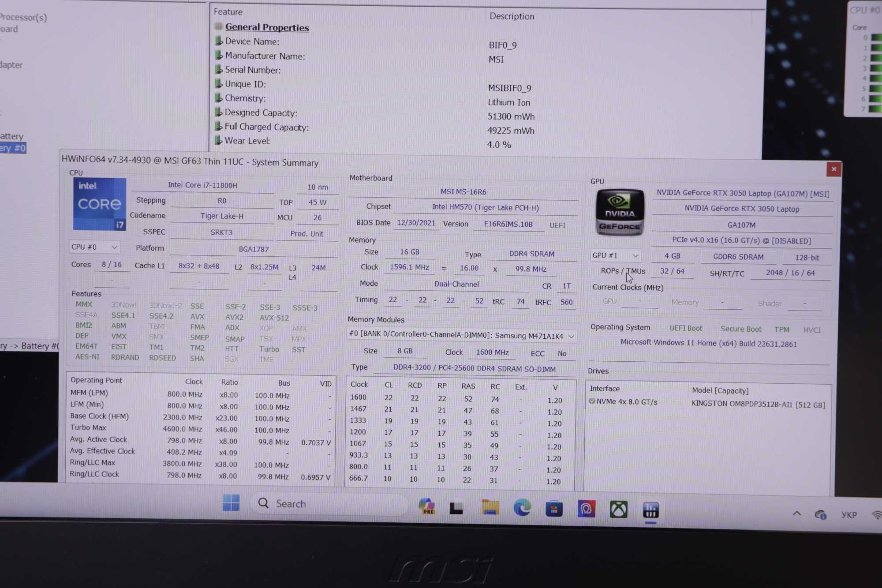The height and width of the screenshot is (588, 882).
Task: Open the red swirl app on taskbar
Action: (x=587, y=509)
